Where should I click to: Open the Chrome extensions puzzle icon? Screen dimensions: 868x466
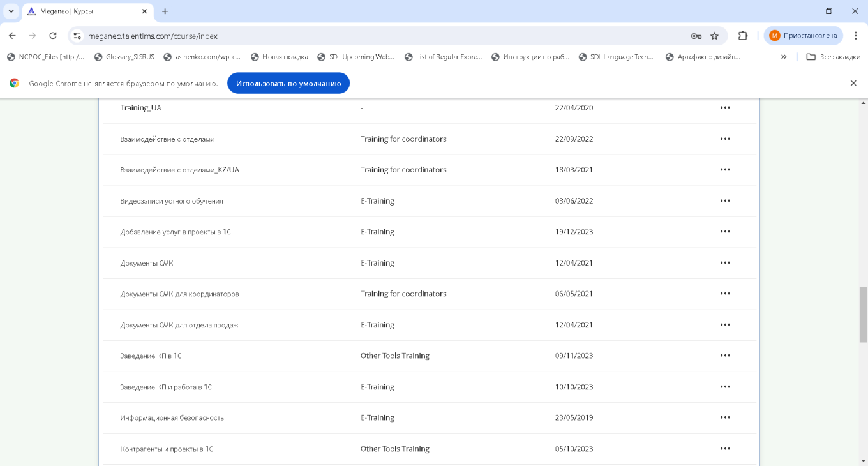(743, 36)
